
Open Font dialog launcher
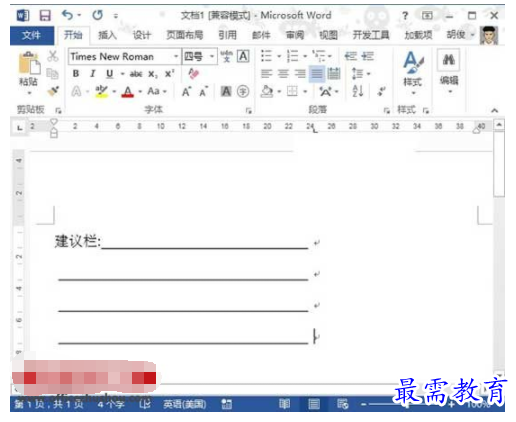248,110
